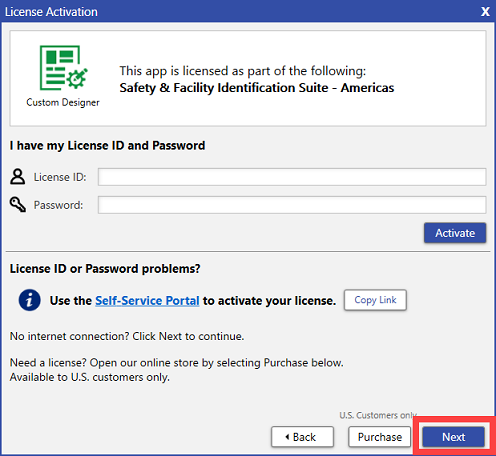Go back with the Back button
Screen dimensions: 496x456
coord(302,437)
